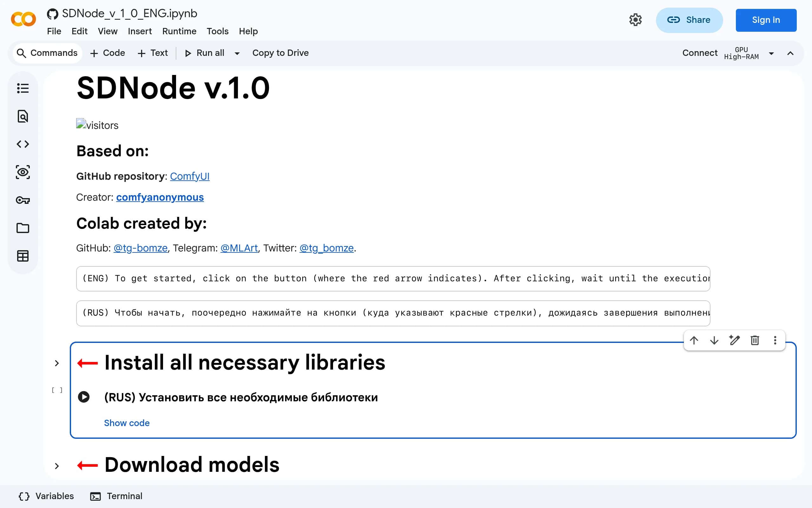The image size is (812, 508).
Task: Open the Files folder icon in sidebar
Action: click(x=23, y=228)
